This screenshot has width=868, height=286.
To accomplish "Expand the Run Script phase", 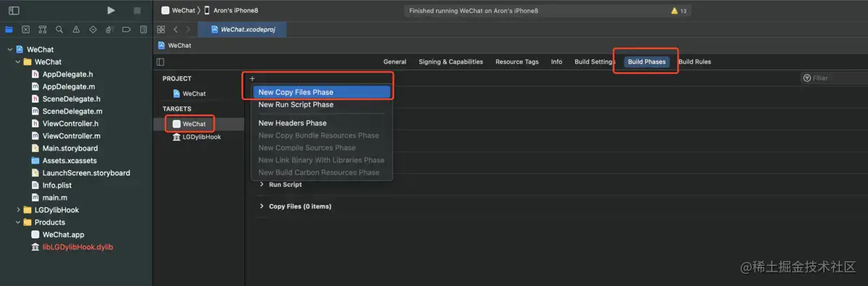I will (262, 185).
